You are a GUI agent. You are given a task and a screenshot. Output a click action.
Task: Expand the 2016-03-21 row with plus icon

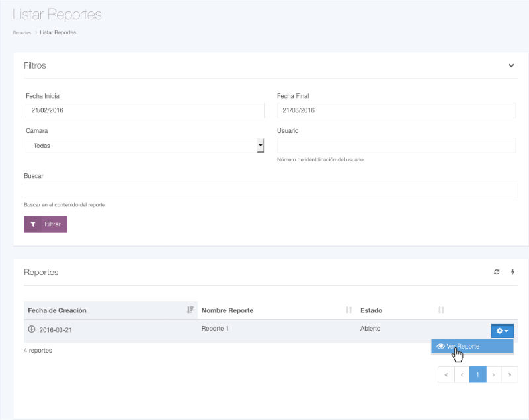click(x=31, y=329)
